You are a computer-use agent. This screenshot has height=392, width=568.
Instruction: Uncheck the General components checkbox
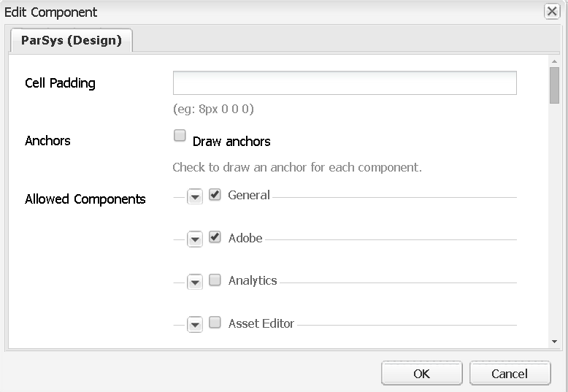215,195
